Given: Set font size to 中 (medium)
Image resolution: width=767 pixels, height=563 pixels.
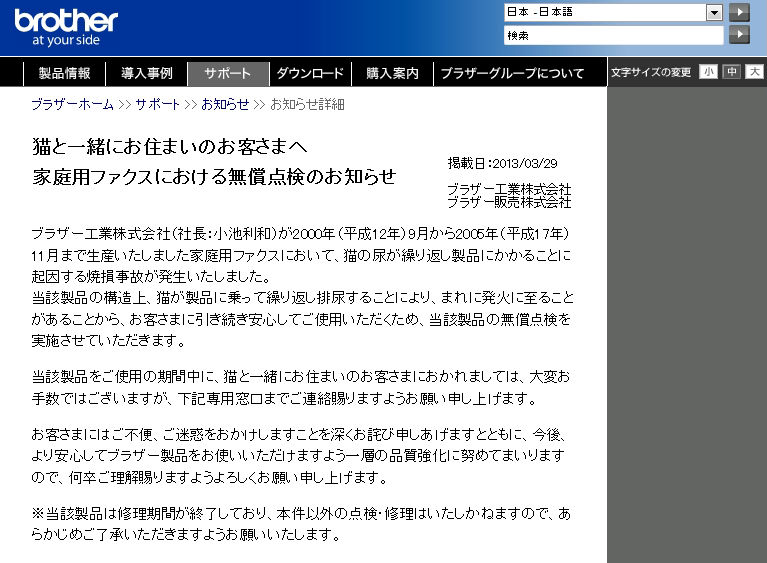Looking at the screenshot, I should coord(731,72).
